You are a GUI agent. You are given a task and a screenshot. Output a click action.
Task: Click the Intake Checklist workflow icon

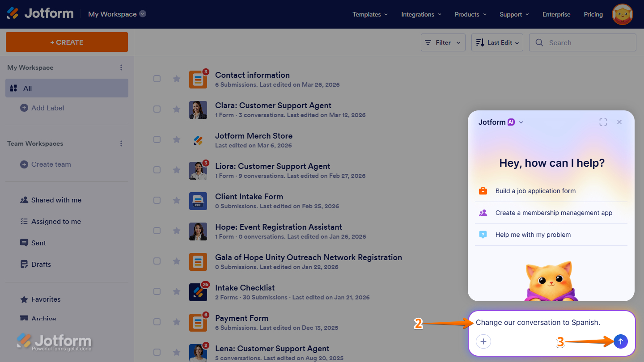point(198,292)
